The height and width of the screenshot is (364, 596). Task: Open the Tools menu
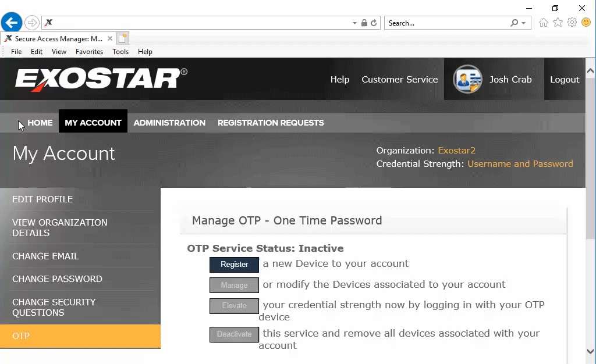point(120,52)
